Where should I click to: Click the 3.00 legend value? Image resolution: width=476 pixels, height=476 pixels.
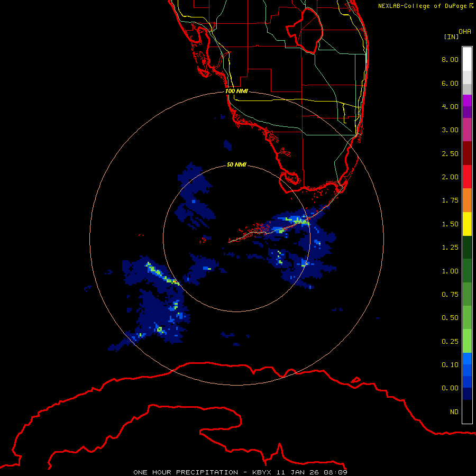point(450,130)
